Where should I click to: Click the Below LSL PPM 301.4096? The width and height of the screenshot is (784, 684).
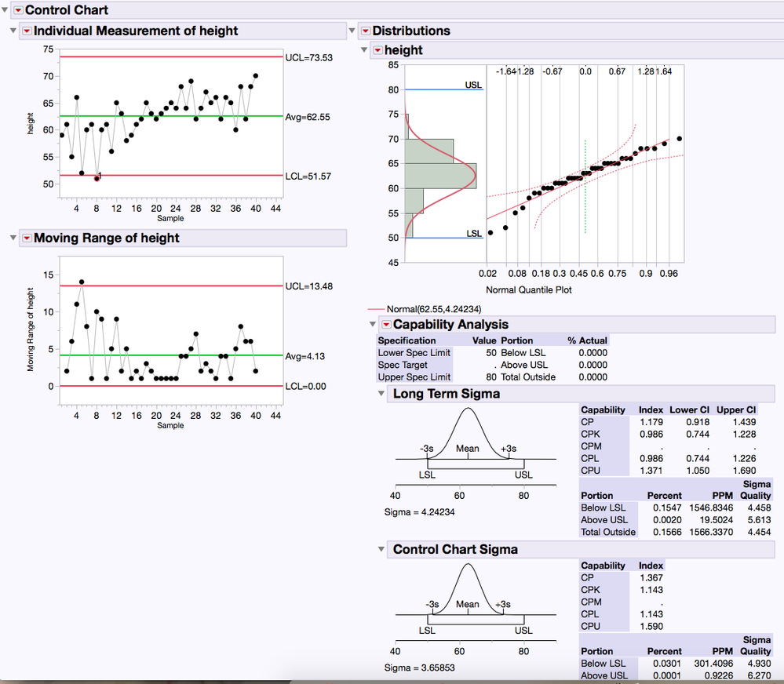713,664
